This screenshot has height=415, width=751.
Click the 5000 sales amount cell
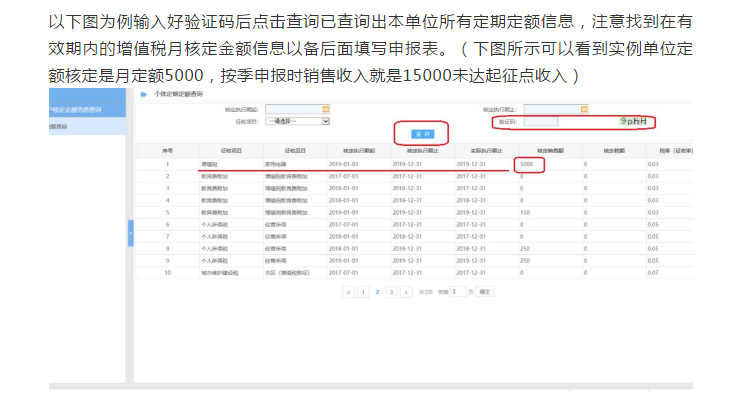click(x=526, y=164)
